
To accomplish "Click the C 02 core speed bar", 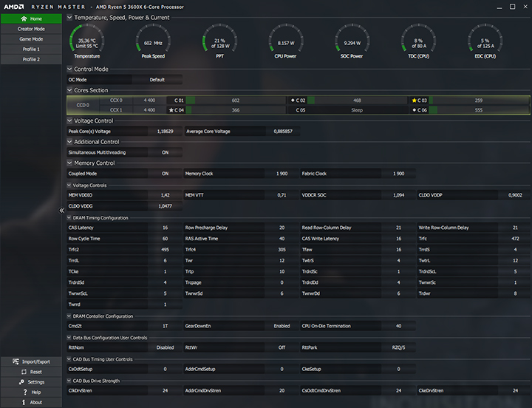I will pos(358,101).
